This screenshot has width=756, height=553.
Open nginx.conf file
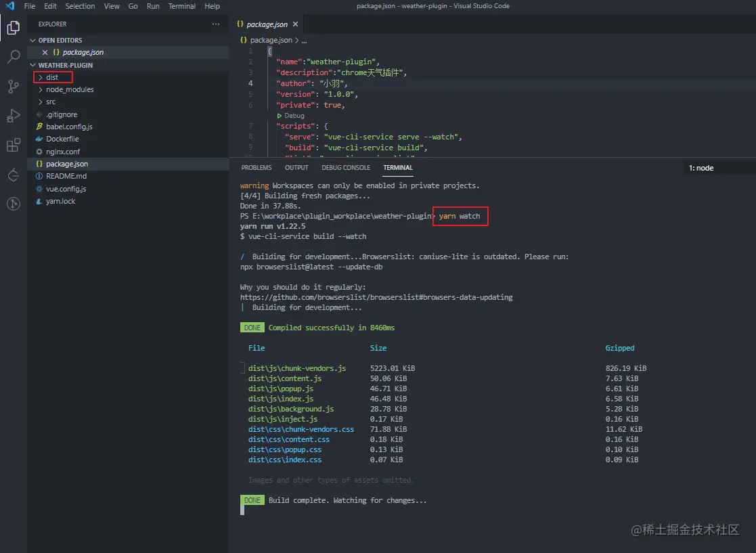[x=63, y=152]
